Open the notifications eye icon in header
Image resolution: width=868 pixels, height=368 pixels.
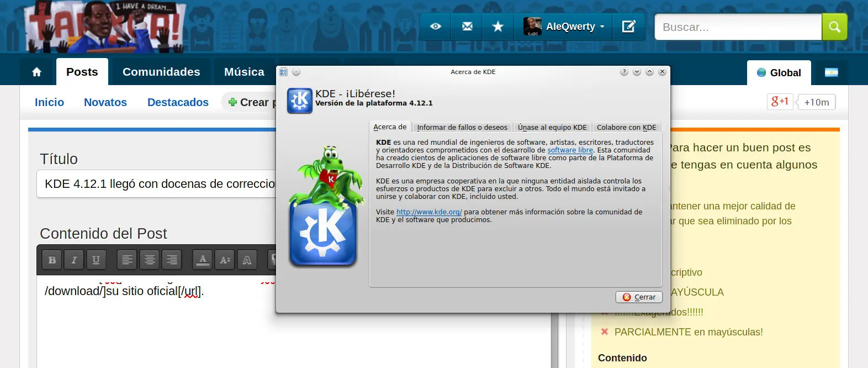[436, 27]
